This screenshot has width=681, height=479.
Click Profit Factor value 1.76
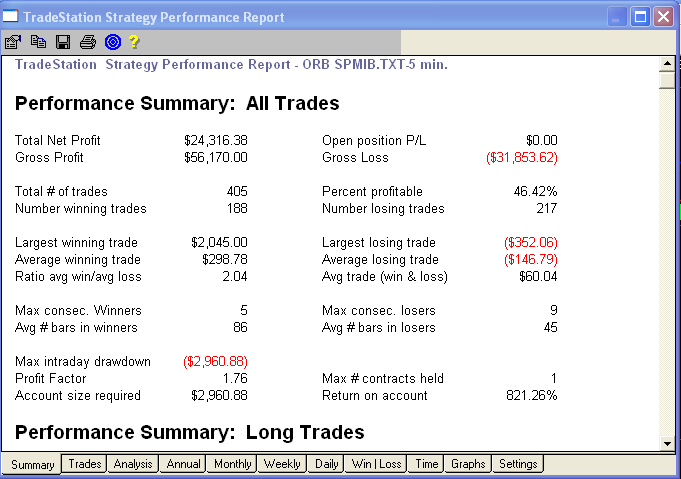coord(235,378)
